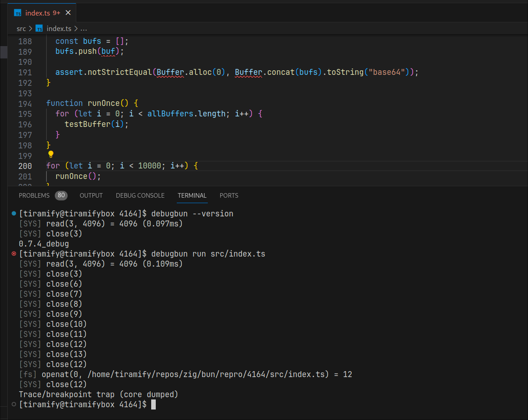Click the TypeScript file icon on the index.ts tab
The height and width of the screenshot is (420, 528).
tap(17, 12)
